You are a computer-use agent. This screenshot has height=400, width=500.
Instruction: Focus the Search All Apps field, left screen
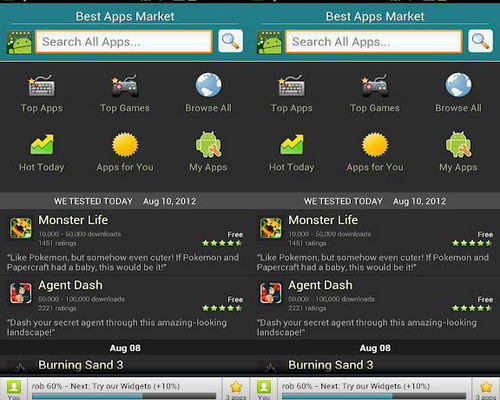[124, 42]
